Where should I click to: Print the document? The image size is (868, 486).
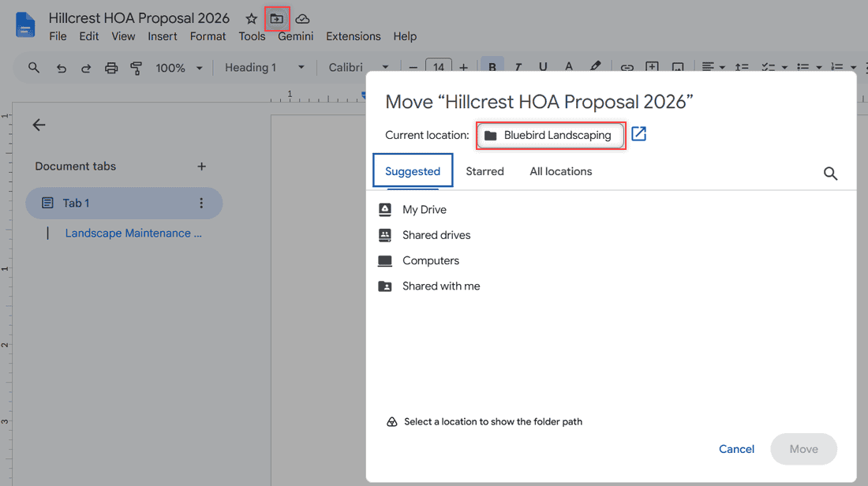pyautogui.click(x=111, y=68)
